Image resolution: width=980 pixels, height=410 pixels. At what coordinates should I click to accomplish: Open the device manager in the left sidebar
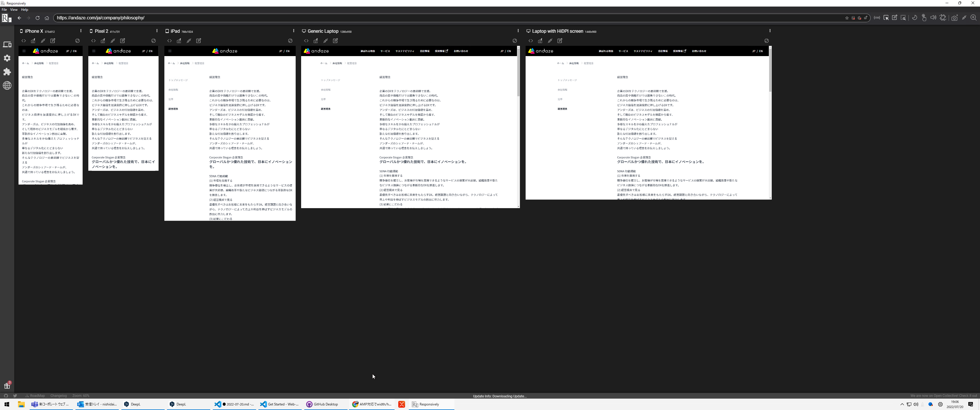(7, 44)
